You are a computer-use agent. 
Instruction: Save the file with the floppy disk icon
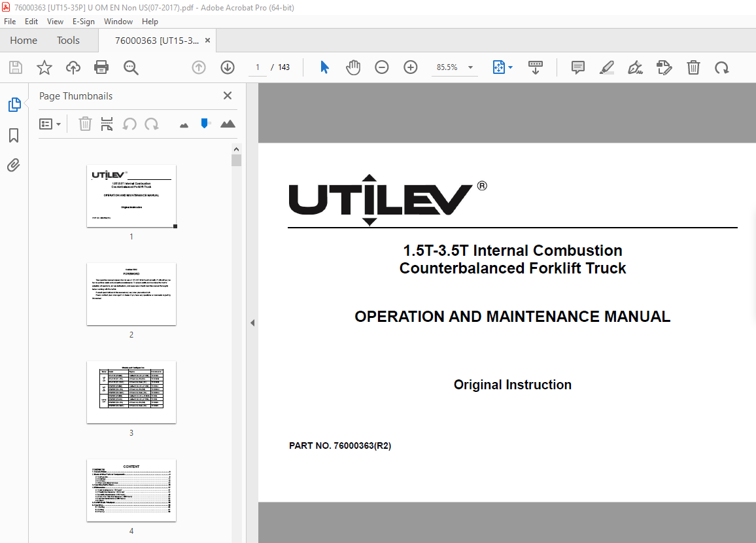[x=16, y=67]
